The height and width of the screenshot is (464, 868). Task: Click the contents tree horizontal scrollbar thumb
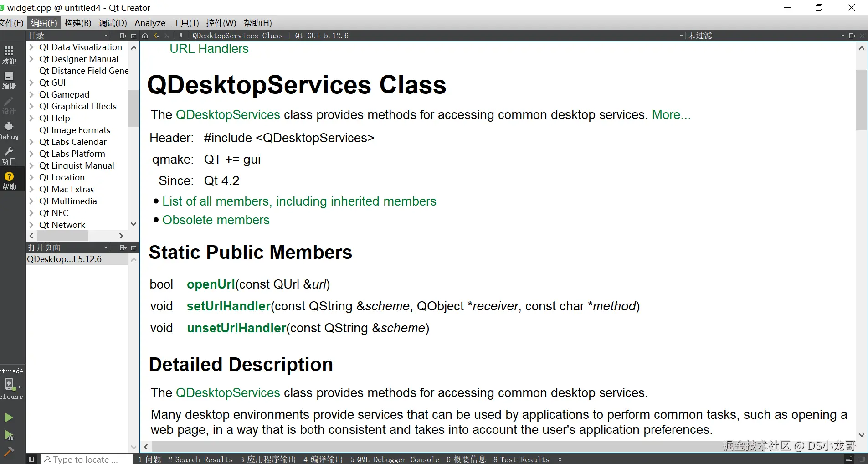(63, 236)
